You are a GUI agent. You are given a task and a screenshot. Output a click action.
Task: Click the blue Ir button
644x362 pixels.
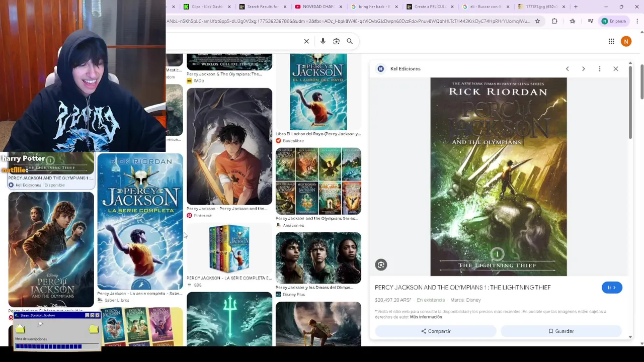(x=612, y=288)
